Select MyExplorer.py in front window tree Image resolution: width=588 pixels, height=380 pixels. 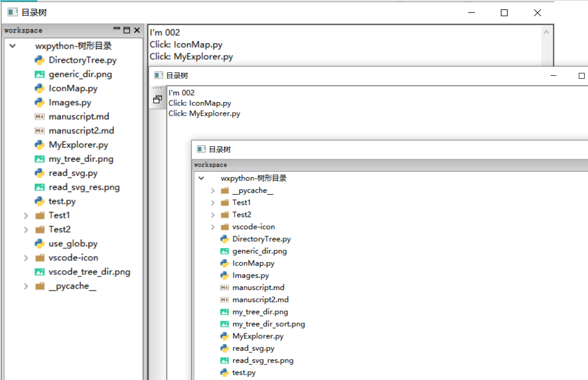[258, 336]
